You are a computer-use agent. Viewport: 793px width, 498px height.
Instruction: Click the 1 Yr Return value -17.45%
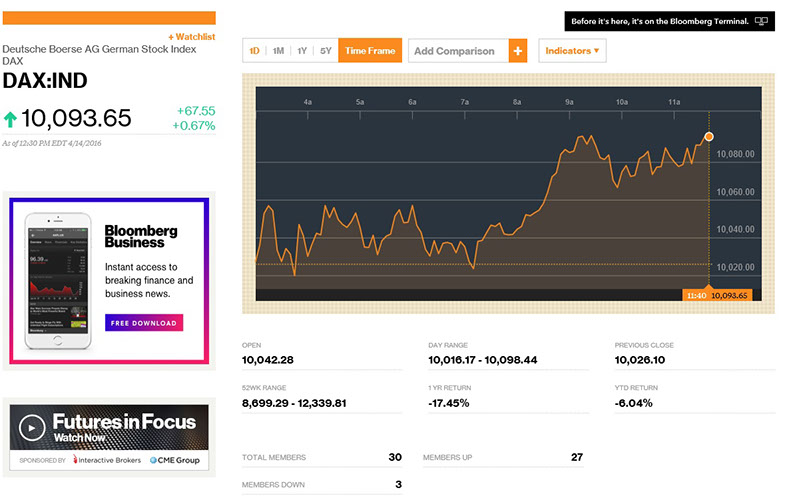point(449,403)
